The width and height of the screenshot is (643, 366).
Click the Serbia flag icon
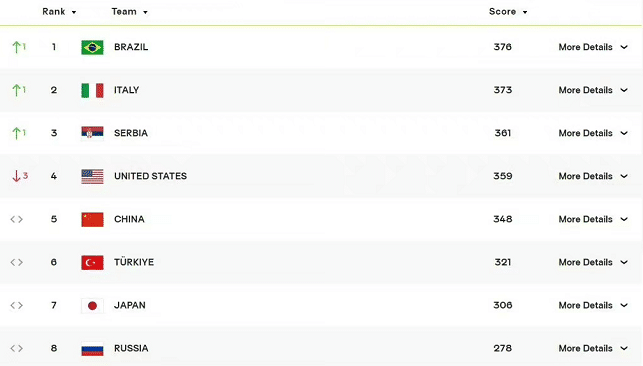click(92, 133)
